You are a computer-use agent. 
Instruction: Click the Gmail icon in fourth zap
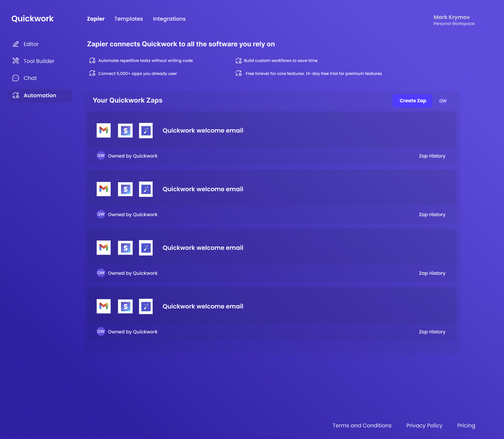pyautogui.click(x=104, y=306)
